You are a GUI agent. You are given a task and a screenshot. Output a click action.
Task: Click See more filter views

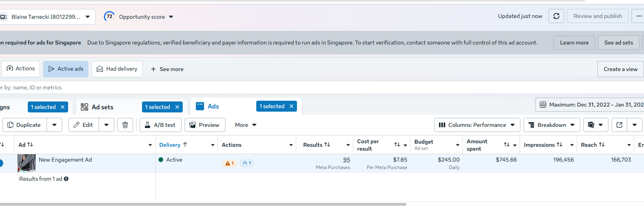tap(167, 69)
